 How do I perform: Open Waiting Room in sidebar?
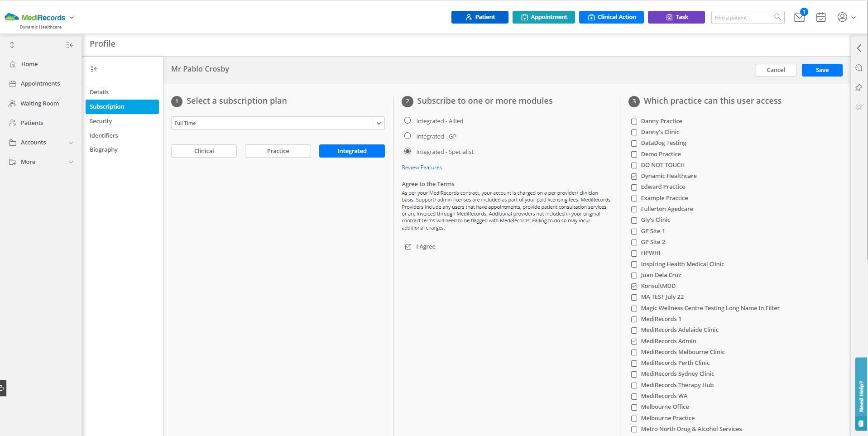(41, 103)
